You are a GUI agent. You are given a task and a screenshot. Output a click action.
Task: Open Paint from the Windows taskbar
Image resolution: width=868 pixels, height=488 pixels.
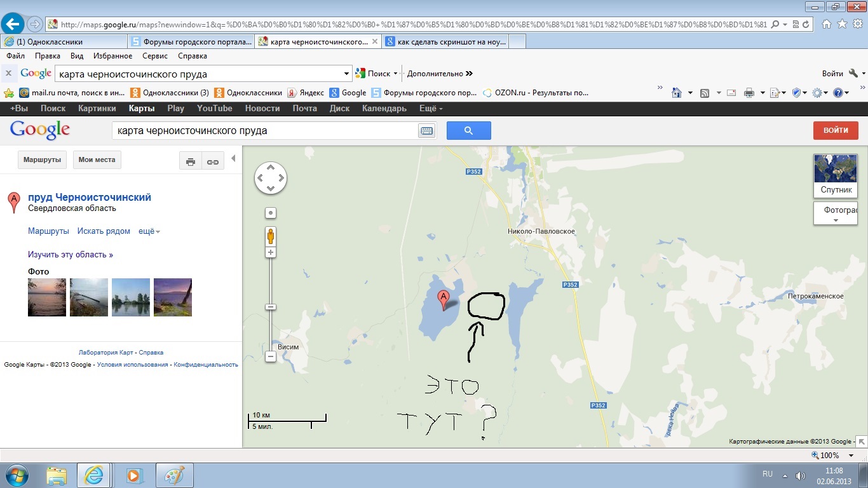[x=173, y=475]
